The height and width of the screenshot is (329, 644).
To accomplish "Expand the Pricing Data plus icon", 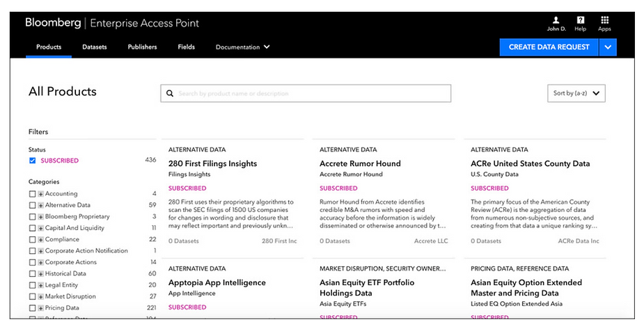I will click(x=41, y=308).
